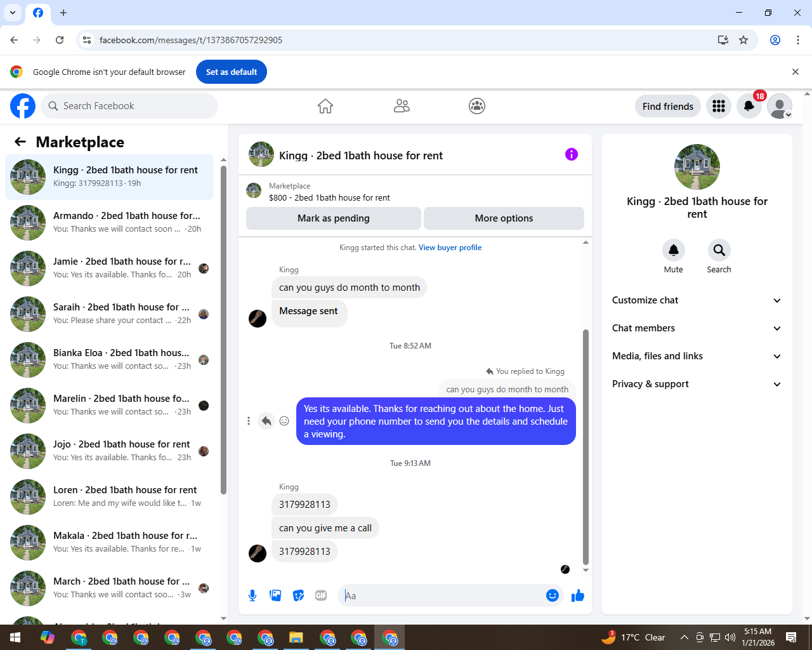Open the Facebook logo home link
Image resolution: width=812 pixels, height=650 pixels.
[x=23, y=106]
